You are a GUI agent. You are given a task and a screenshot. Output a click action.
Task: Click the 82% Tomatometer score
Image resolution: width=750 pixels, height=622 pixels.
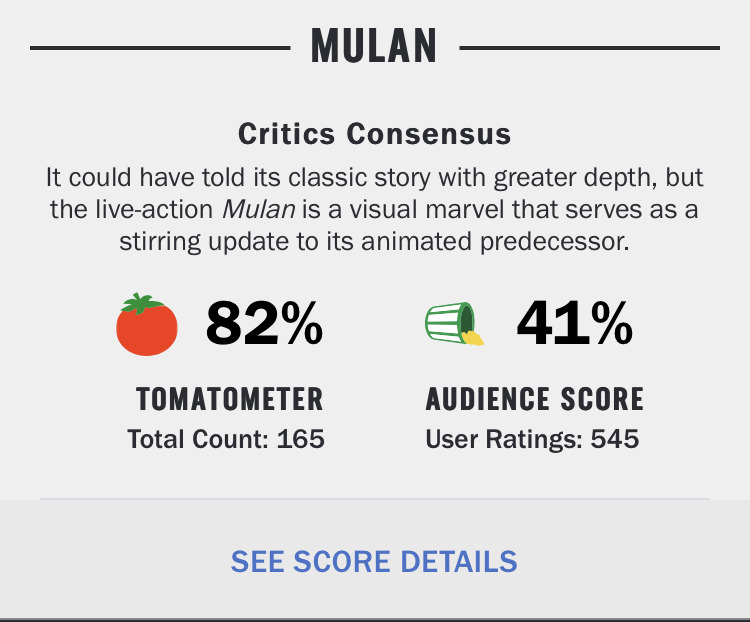(264, 322)
